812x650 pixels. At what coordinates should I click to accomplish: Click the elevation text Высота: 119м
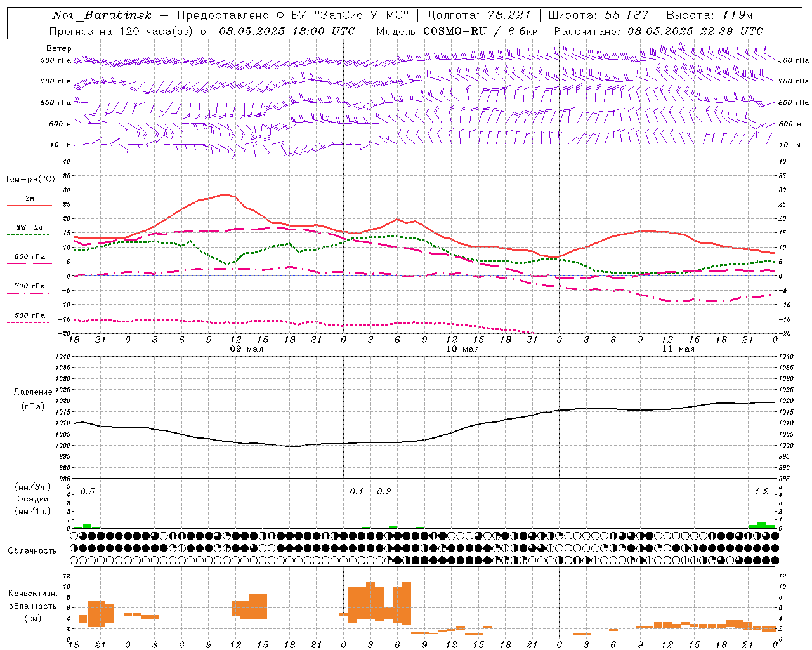coord(709,15)
